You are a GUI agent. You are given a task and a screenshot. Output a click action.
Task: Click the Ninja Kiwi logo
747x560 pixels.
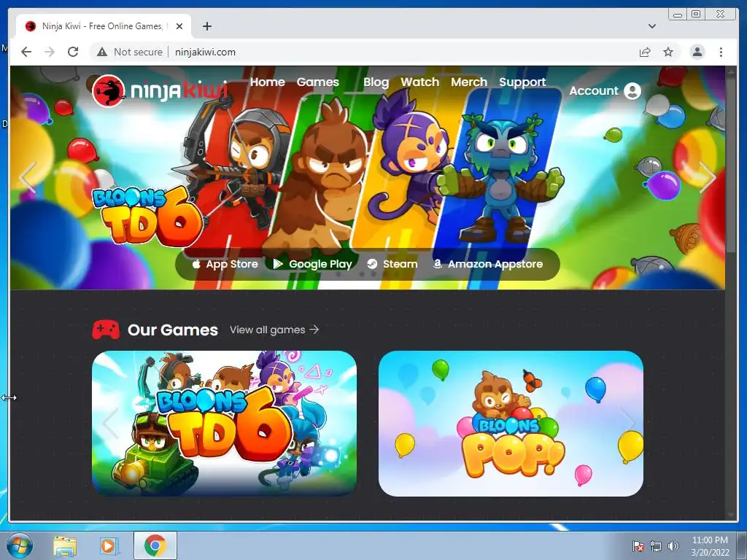(x=160, y=91)
